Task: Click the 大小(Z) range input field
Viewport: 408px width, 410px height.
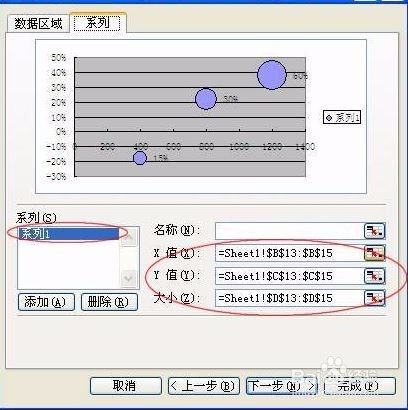Action: tap(289, 298)
